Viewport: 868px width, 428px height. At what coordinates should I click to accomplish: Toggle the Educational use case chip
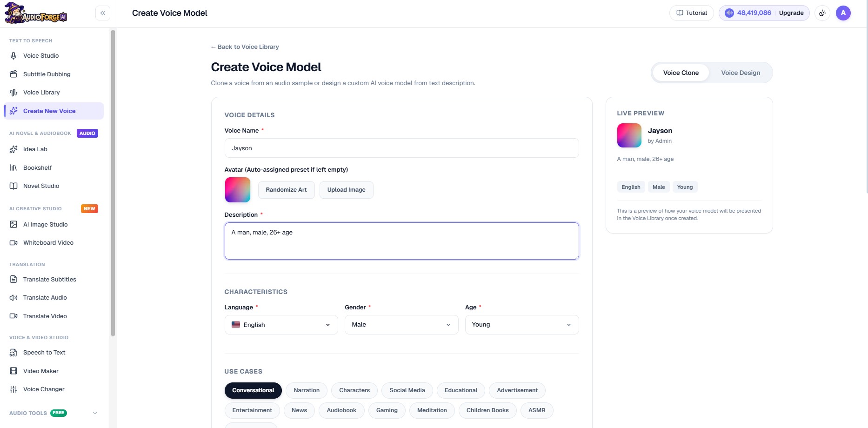click(461, 390)
